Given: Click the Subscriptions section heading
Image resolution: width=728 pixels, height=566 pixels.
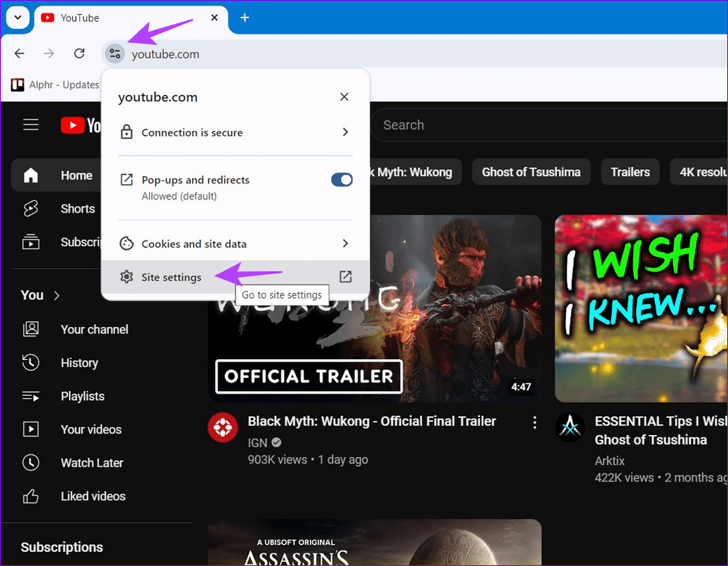Looking at the screenshot, I should coord(62,547).
